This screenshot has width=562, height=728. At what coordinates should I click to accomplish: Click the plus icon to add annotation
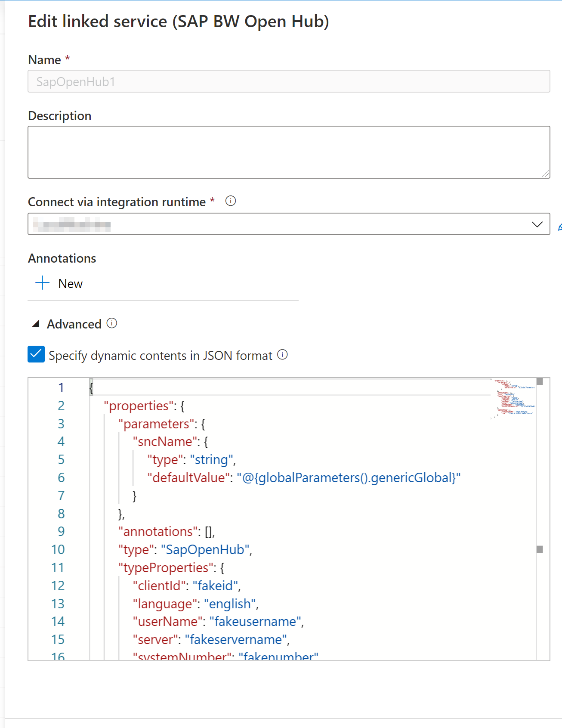pyautogui.click(x=42, y=283)
